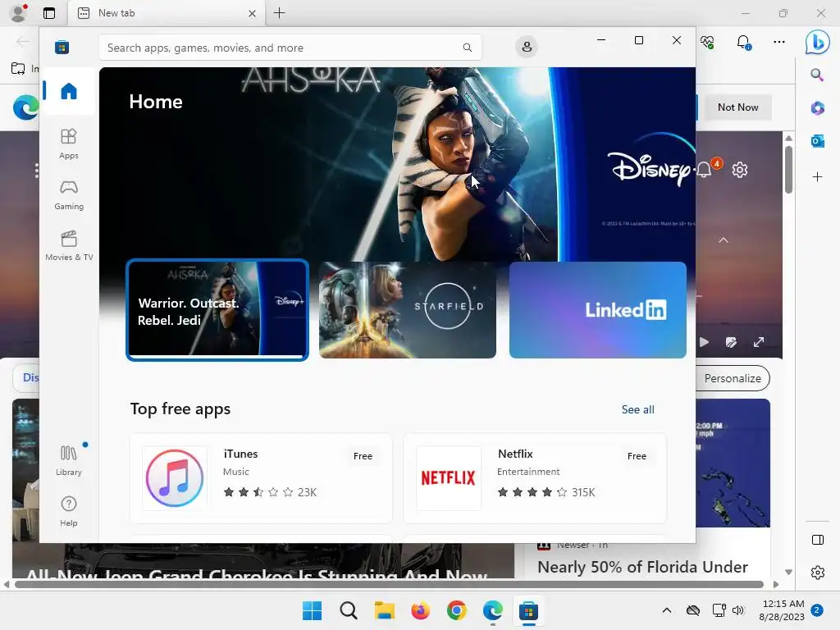This screenshot has width=840, height=630.
Task: Click See all for Top free apps
Action: [637, 409]
